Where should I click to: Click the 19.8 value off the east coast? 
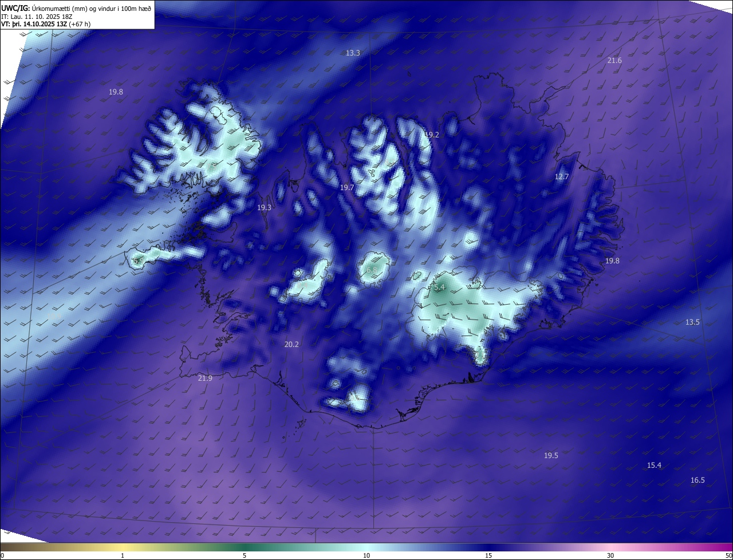612,261
